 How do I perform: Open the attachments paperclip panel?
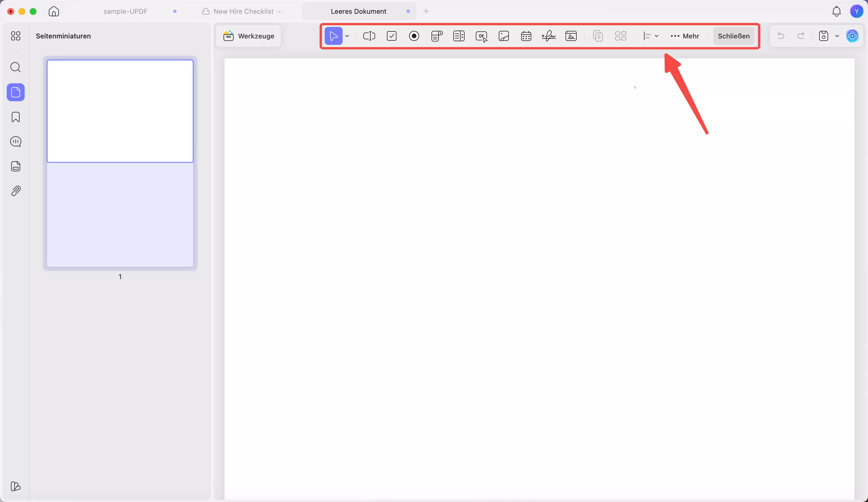[15, 191]
